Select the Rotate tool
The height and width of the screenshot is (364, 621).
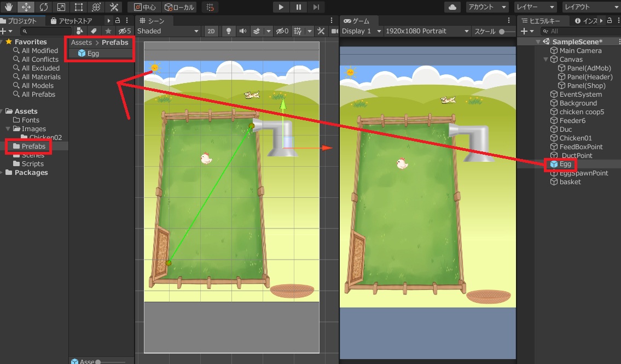tap(44, 7)
